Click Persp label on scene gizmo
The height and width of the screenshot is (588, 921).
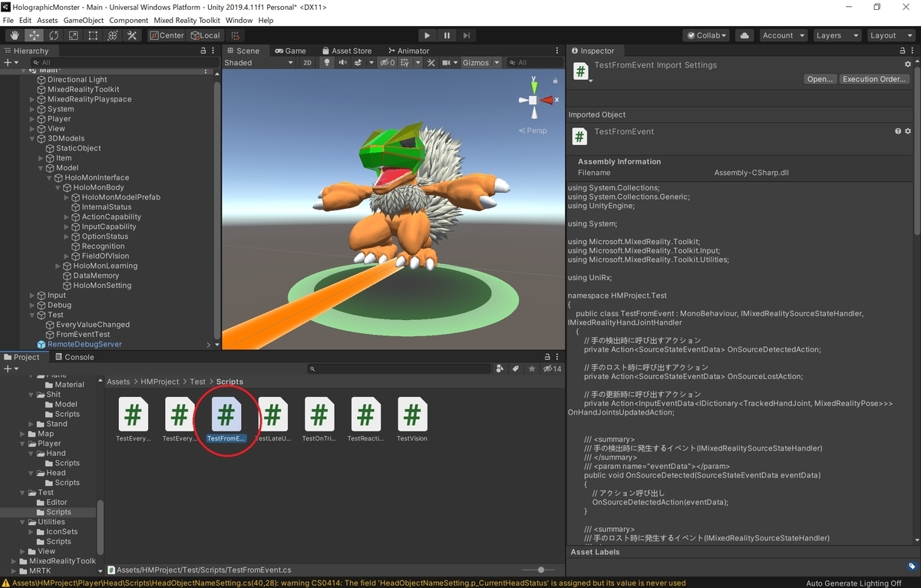click(533, 130)
